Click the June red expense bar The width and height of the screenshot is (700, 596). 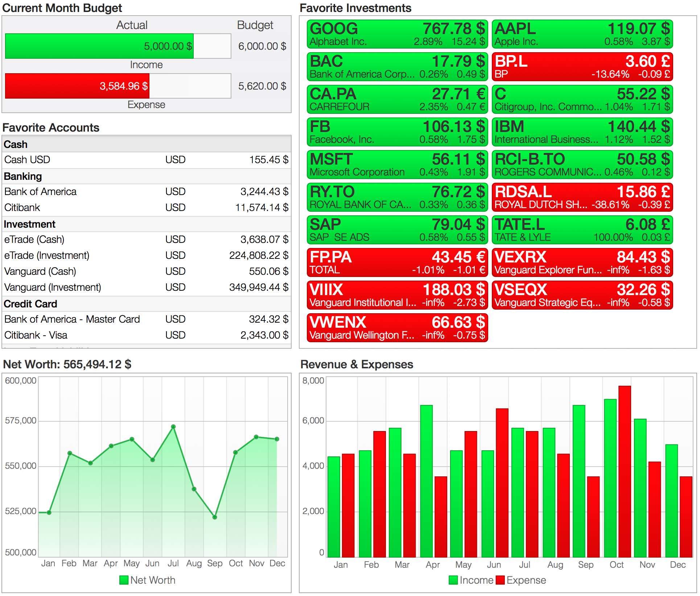point(502,483)
